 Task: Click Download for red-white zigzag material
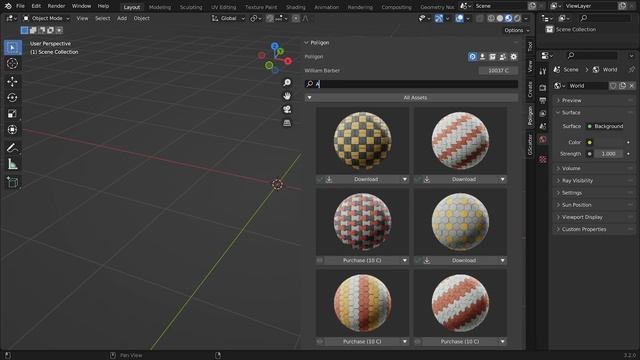coord(464,179)
